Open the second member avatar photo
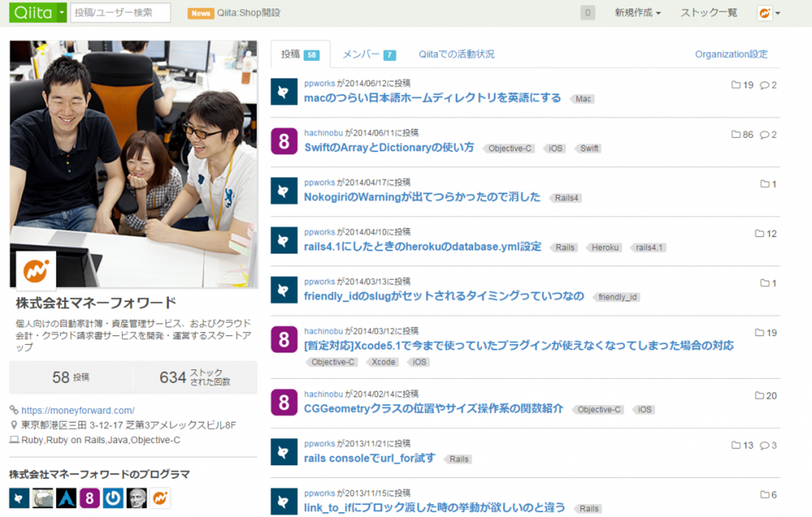 (x=43, y=498)
